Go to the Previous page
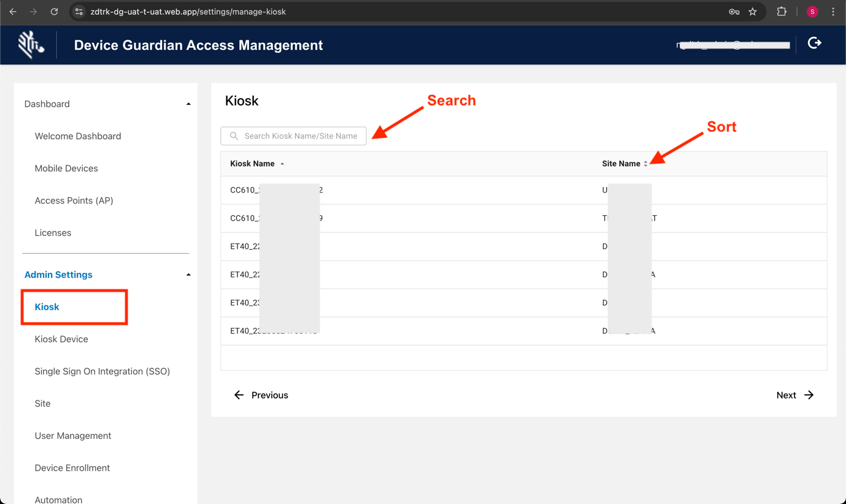Viewport: 846px width, 504px height. 261,395
